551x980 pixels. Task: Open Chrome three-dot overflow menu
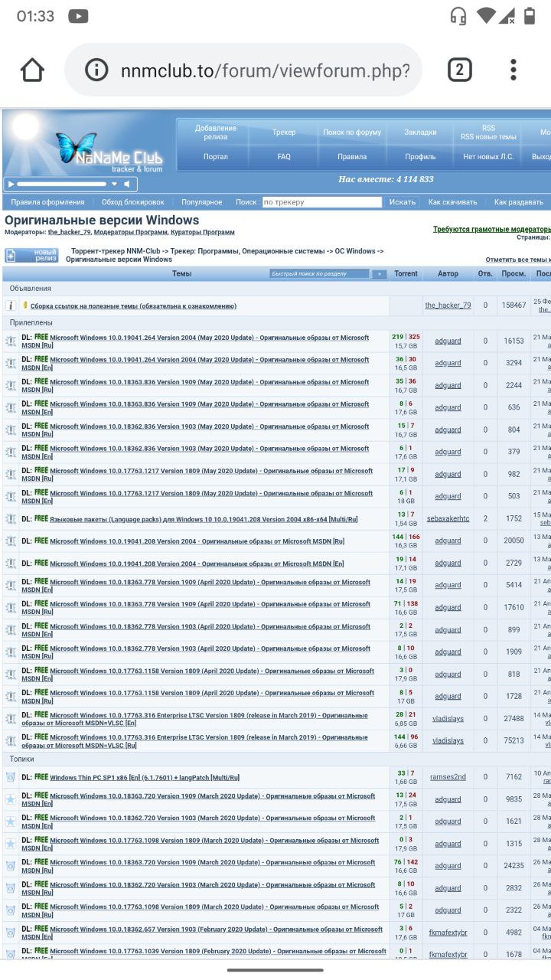click(514, 70)
